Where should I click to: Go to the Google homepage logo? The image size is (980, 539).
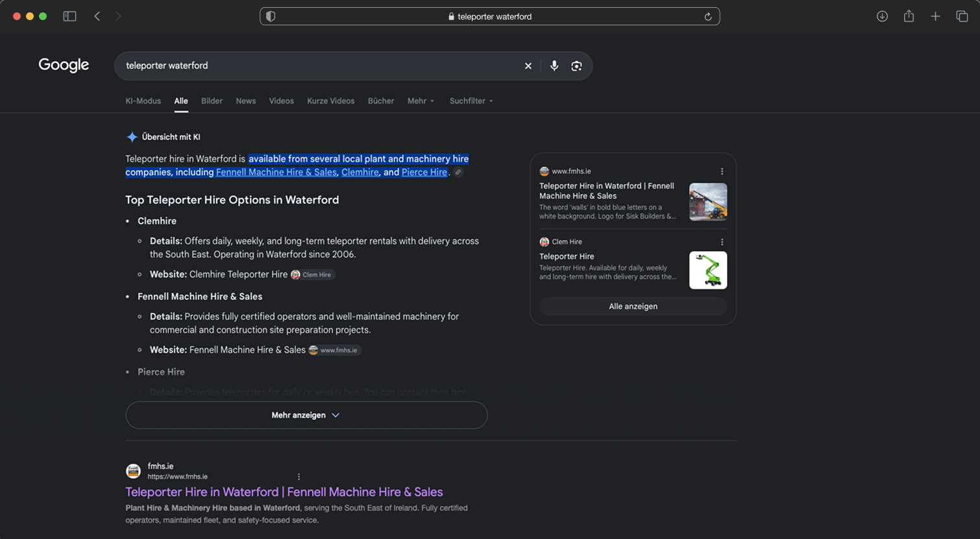[64, 65]
